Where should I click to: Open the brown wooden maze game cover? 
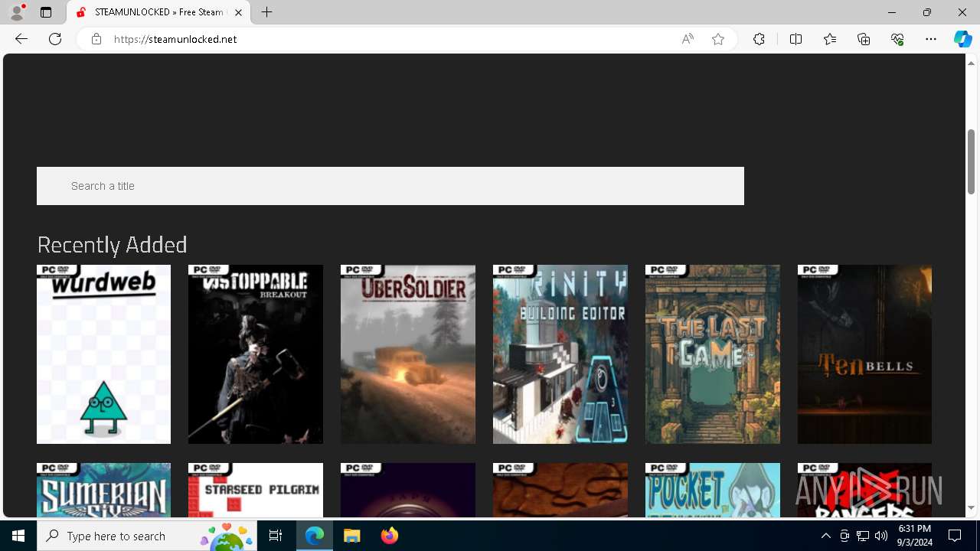coord(560,491)
